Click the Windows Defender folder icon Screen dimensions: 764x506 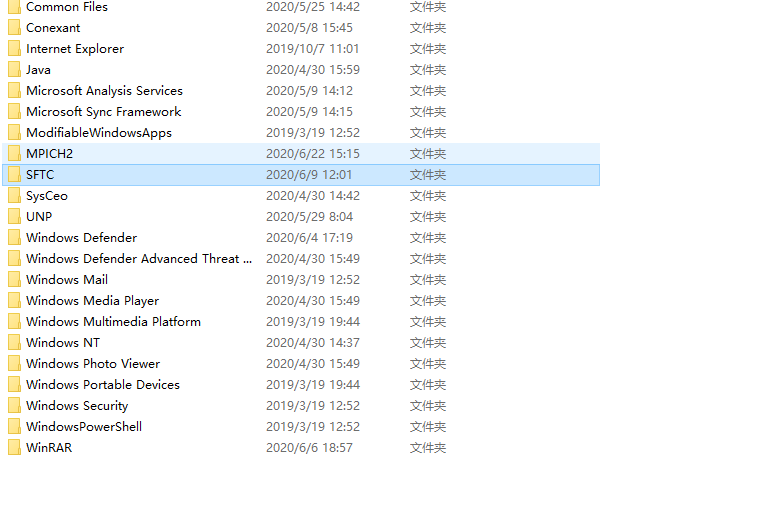coord(15,237)
